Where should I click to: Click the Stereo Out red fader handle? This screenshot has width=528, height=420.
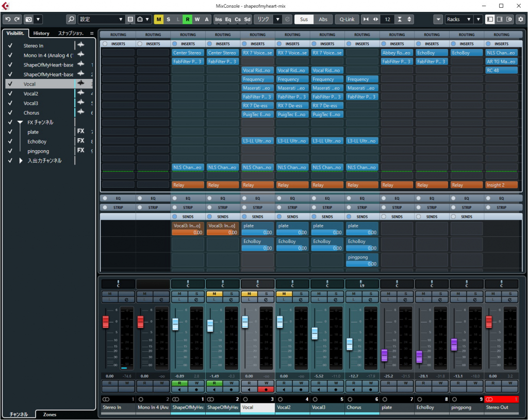click(489, 321)
